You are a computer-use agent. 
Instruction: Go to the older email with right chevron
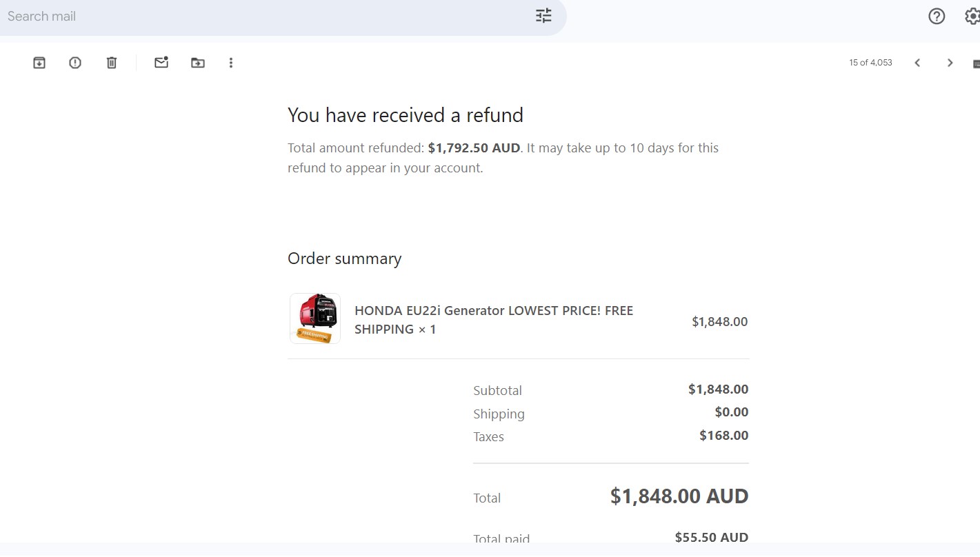pos(950,63)
